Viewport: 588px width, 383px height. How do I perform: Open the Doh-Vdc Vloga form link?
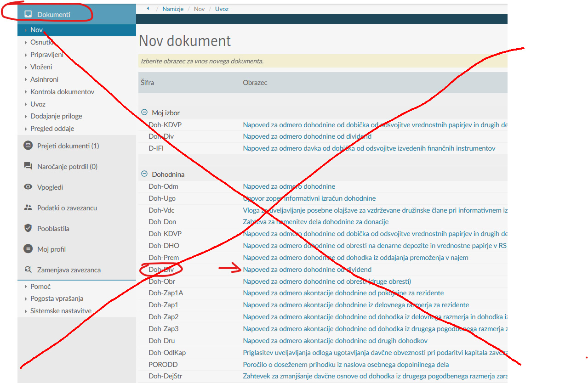(x=375, y=210)
